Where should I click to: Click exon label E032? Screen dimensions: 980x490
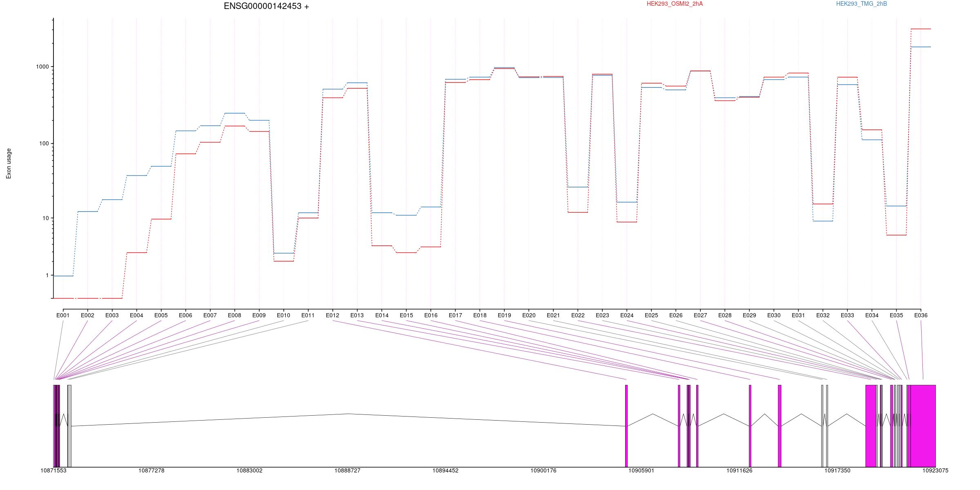point(823,316)
